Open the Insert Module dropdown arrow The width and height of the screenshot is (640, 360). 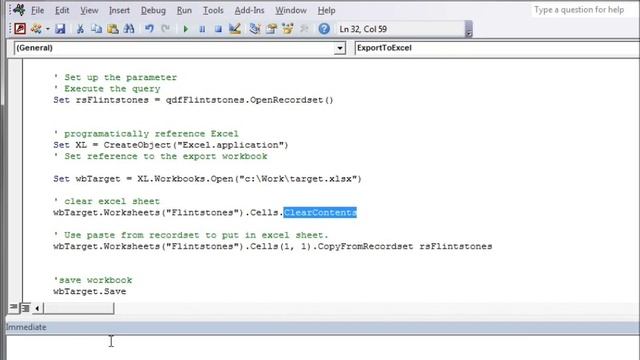(x=47, y=29)
